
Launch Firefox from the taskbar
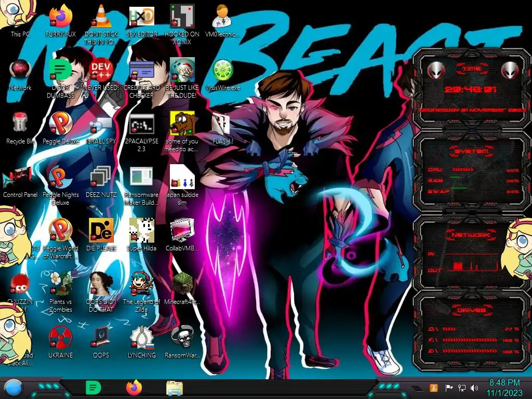(134, 388)
